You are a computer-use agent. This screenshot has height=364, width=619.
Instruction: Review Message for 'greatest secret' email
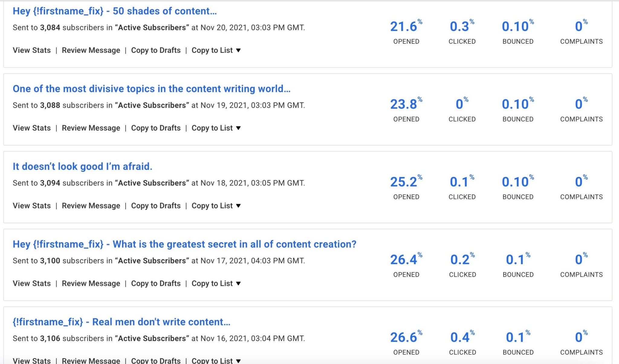click(x=91, y=283)
